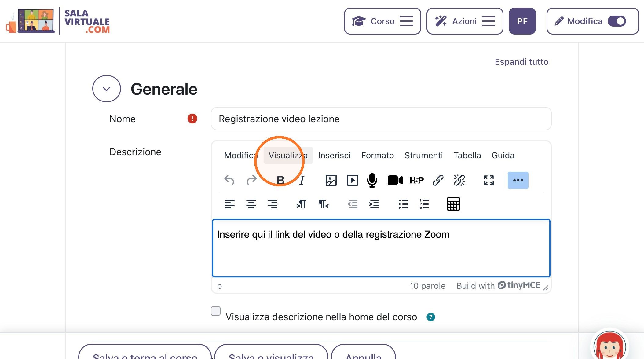
Task: Set right-to-left text direction
Action: tap(323, 204)
